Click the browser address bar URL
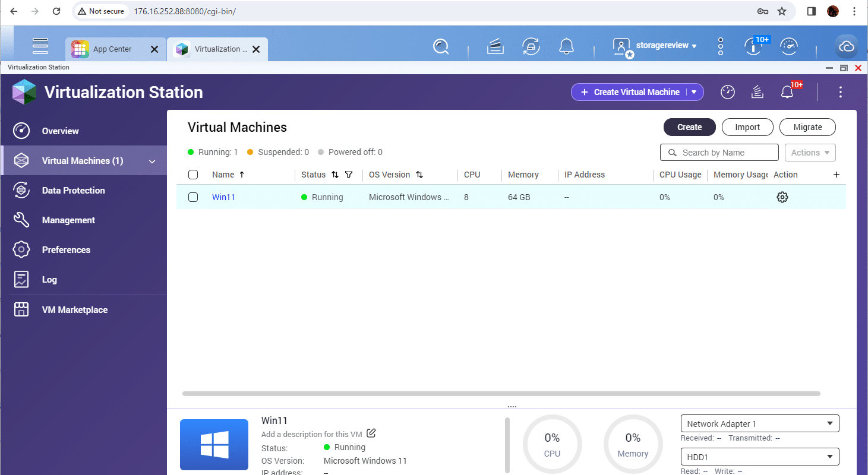Image resolution: width=868 pixels, height=475 pixels. (x=185, y=11)
